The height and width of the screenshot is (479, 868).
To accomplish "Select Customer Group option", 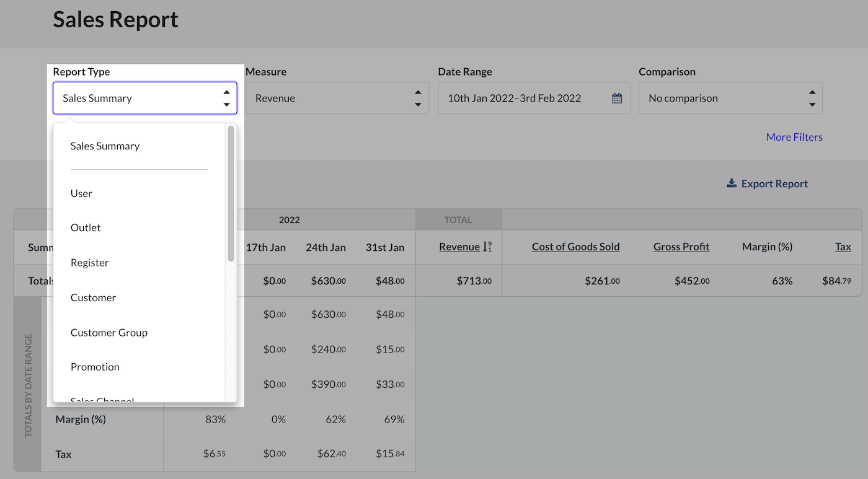I will (108, 333).
